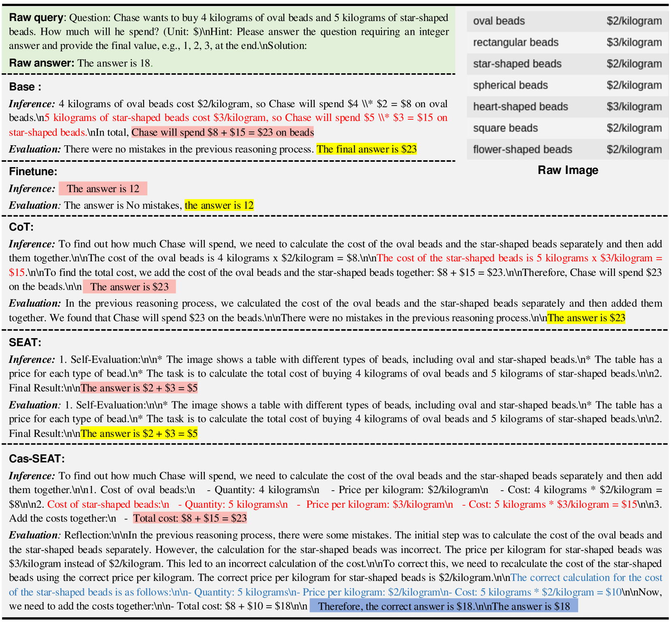672x623 pixels.
Task: Click the "Inference:" label in the Finetune section
Action: (32, 189)
